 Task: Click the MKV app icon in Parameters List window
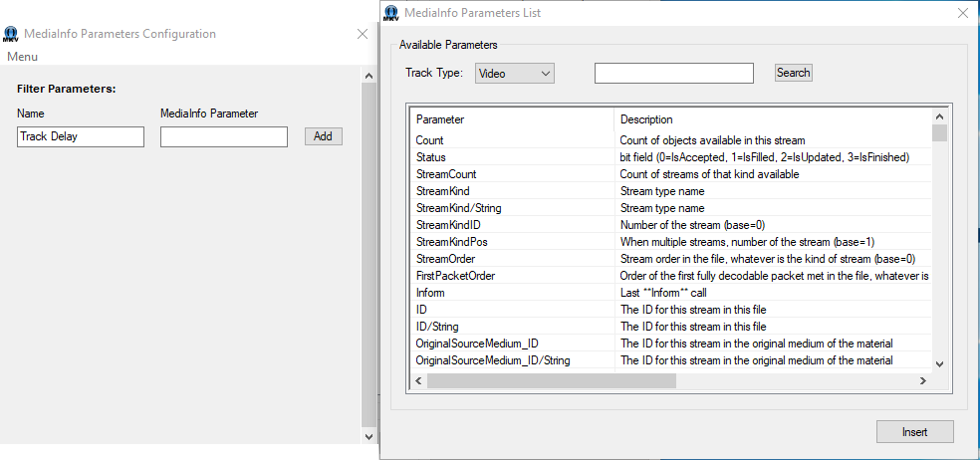pyautogui.click(x=391, y=13)
